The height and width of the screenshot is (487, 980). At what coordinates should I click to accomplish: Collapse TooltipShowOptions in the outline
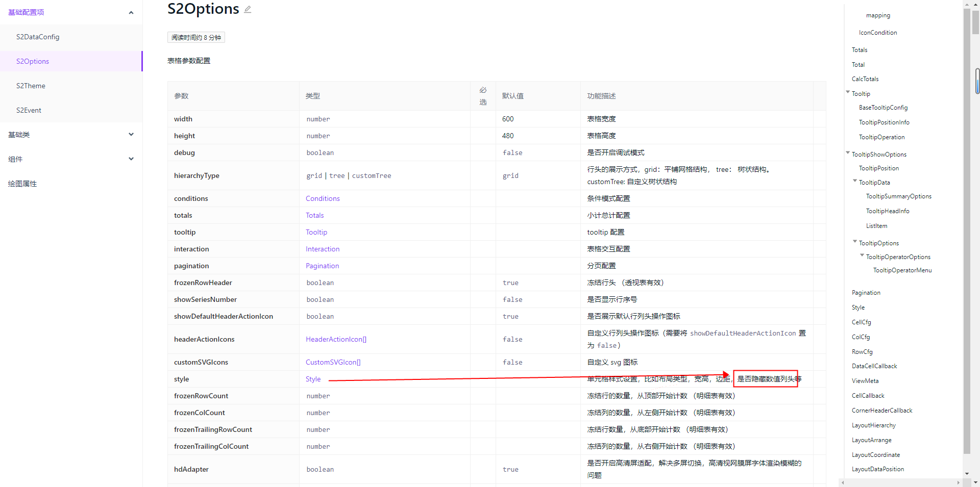pos(847,153)
